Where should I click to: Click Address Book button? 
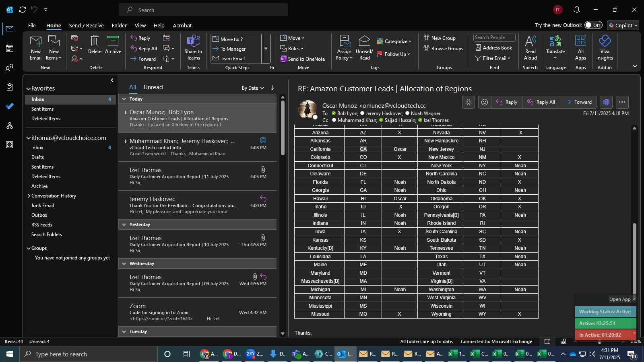[x=494, y=48]
